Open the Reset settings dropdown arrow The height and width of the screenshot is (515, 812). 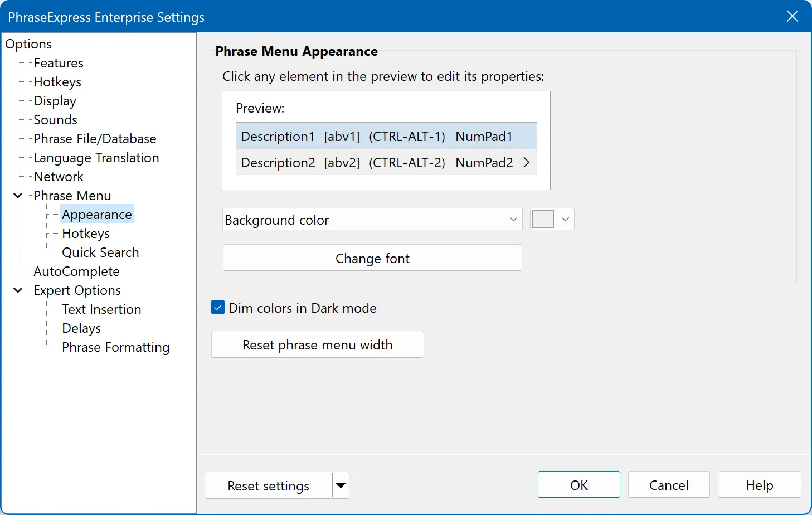click(341, 485)
